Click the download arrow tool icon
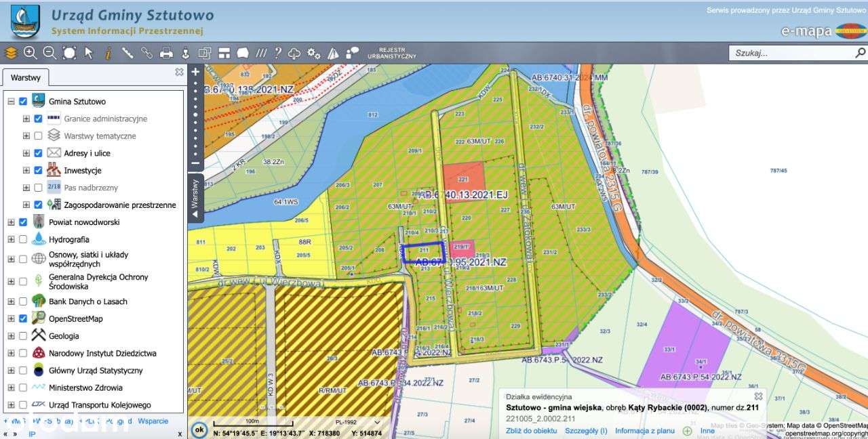 pyautogui.click(x=185, y=53)
